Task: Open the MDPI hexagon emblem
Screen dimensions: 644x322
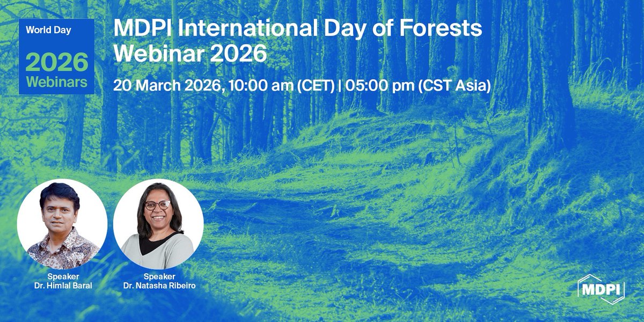Action: coord(600,288)
